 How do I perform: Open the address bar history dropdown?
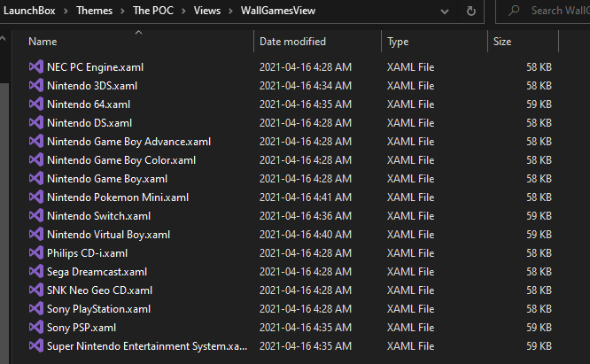[x=445, y=12]
